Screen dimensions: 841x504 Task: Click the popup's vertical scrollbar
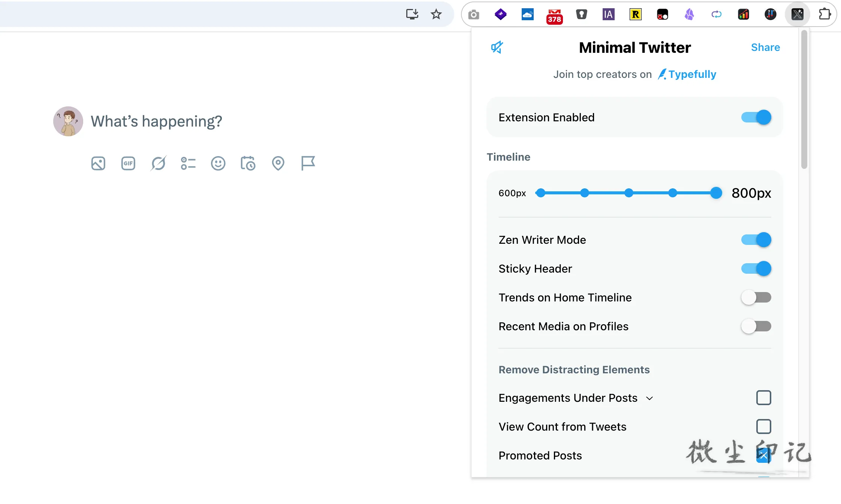click(x=804, y=100)
